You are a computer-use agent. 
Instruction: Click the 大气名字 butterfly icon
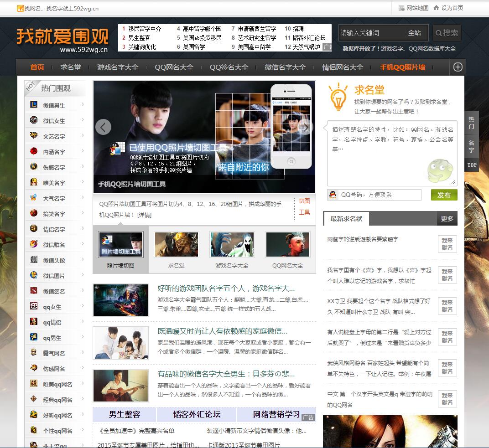point(34,197)
